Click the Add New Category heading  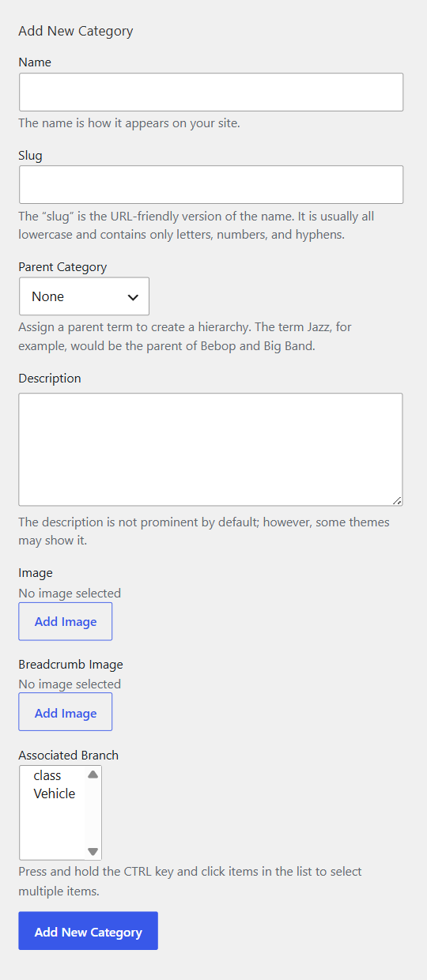(76, 32)
